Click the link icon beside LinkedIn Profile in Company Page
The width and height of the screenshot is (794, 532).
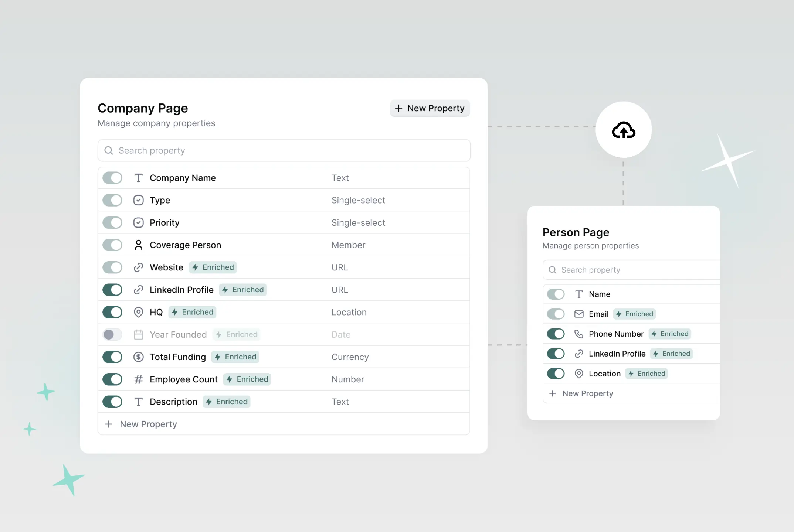tap(138, 290)
